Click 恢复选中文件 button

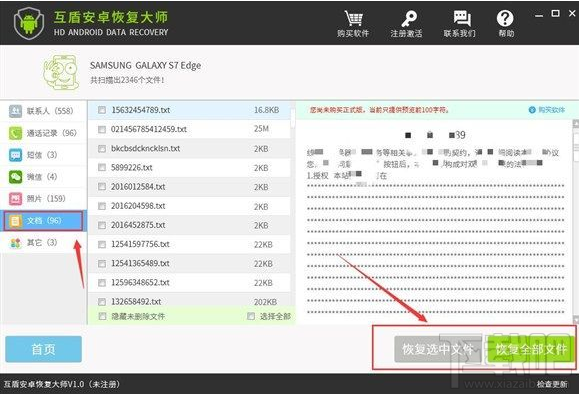point(438,349)
